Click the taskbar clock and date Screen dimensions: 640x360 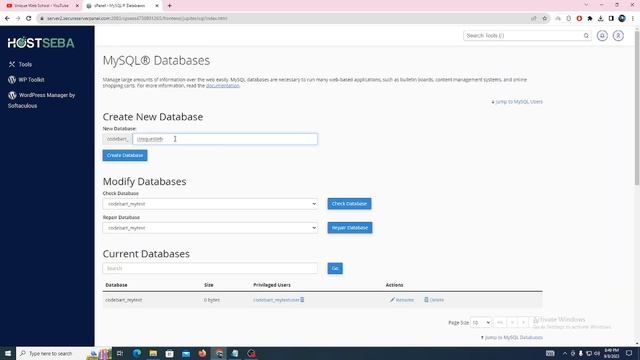tap(611, 353)
